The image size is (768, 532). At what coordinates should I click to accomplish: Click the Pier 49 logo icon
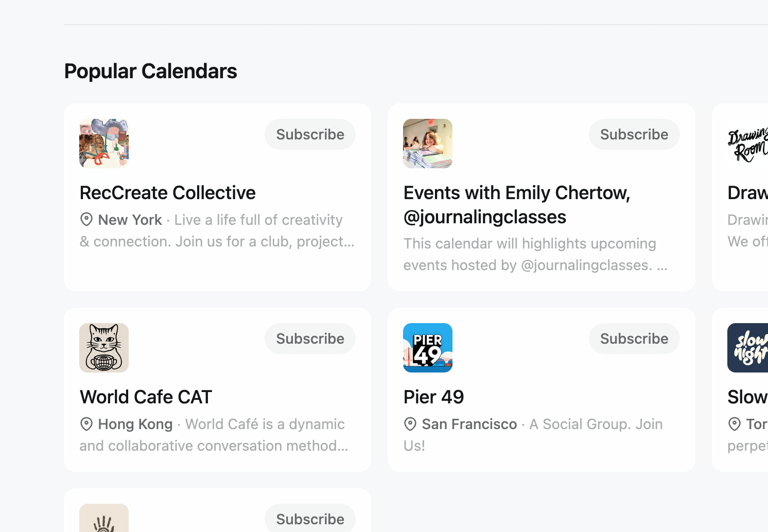(428, 348)
